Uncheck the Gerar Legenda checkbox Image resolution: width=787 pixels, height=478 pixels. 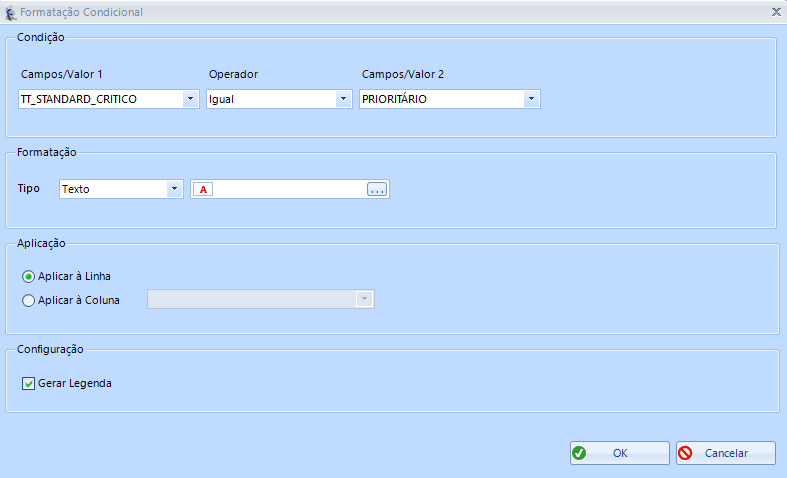(28, 383)
